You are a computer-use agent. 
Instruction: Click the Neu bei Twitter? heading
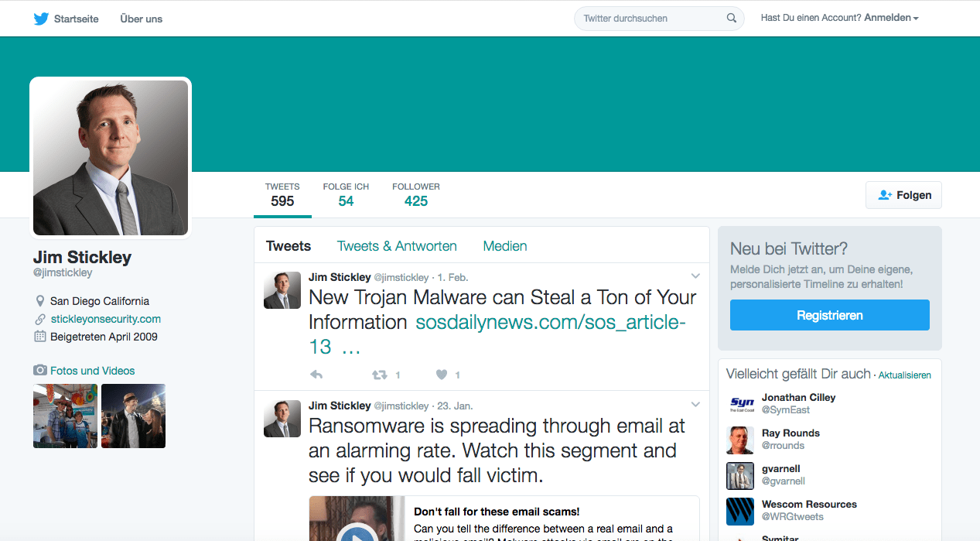pos(789,248)
